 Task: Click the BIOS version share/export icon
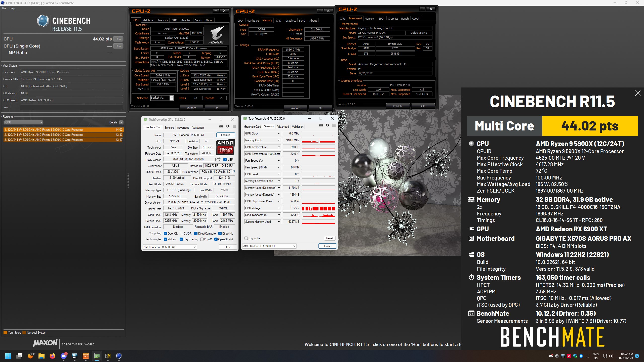pyautogui.click(x=218, y=159)
